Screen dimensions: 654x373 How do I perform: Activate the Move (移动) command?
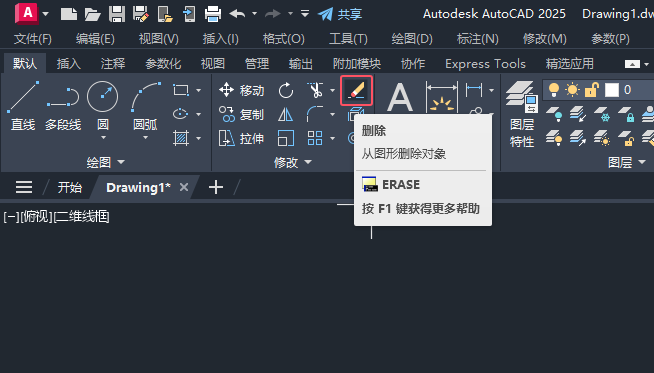[x=241, y=90]
